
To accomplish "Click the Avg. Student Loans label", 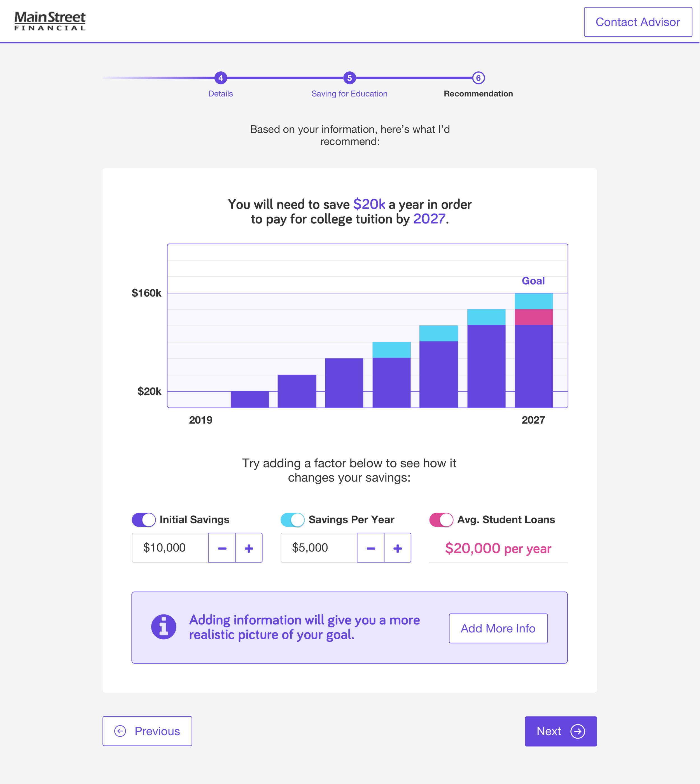I will (506, 520).
